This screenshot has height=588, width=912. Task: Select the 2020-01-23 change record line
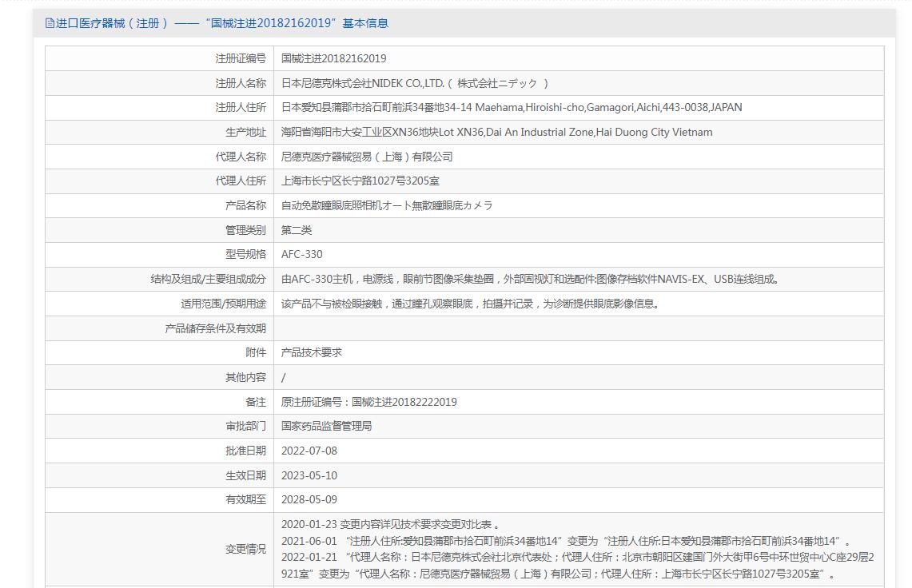tap(390, 525)
